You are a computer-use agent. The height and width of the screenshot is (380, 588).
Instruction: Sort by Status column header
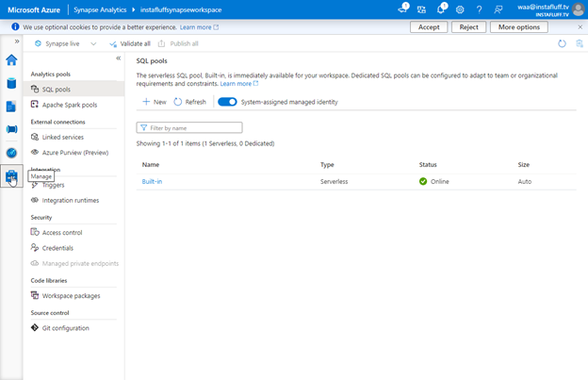tap(428, 165)
